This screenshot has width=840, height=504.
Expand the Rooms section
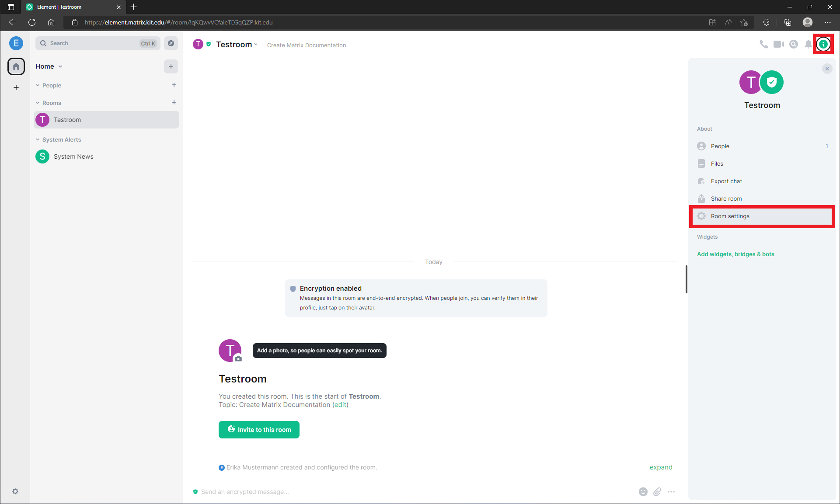pos(37,103)
